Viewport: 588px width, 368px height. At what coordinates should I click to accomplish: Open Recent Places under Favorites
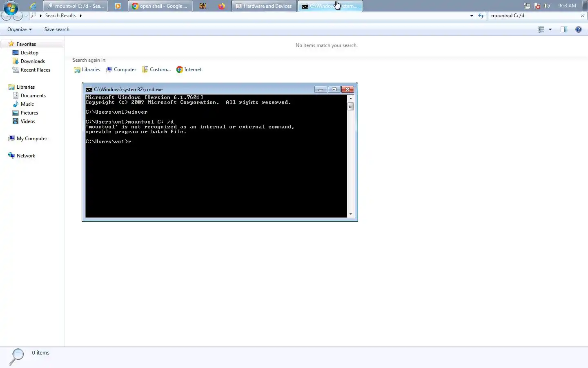[x=35, y=70]
